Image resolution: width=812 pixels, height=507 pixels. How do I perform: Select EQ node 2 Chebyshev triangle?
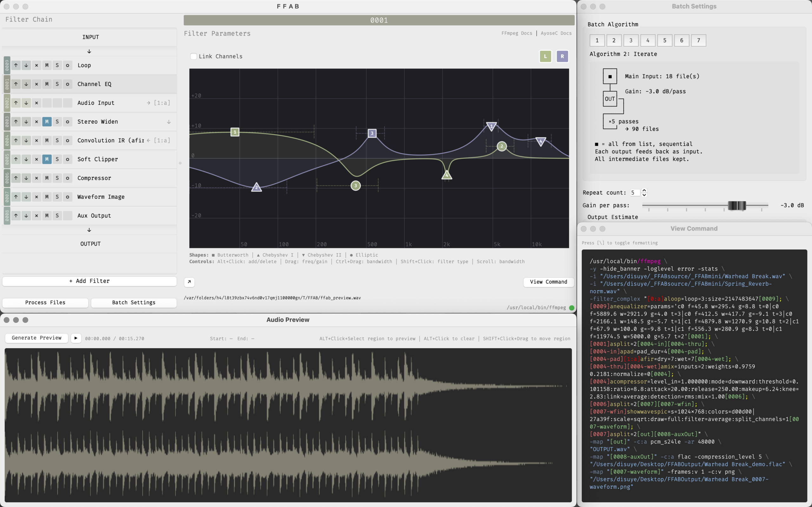[x=257, y=187]
